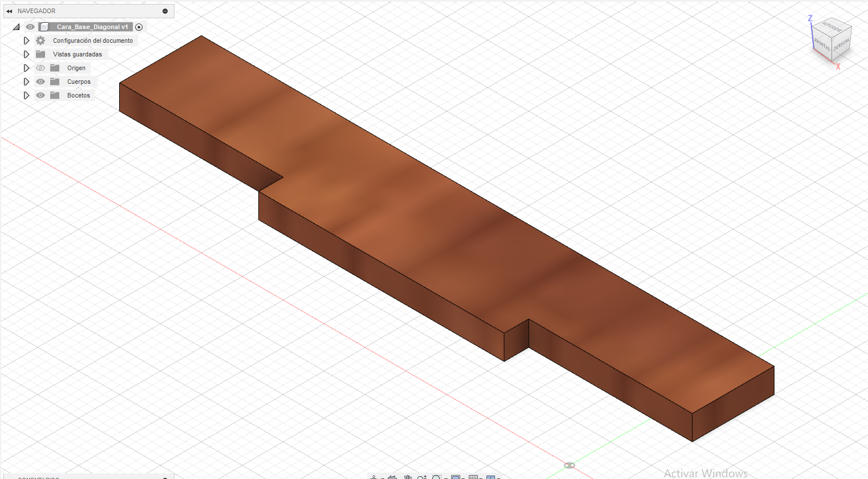Collapse the Navegador panel with double-arrow icon

coord(9,11)
